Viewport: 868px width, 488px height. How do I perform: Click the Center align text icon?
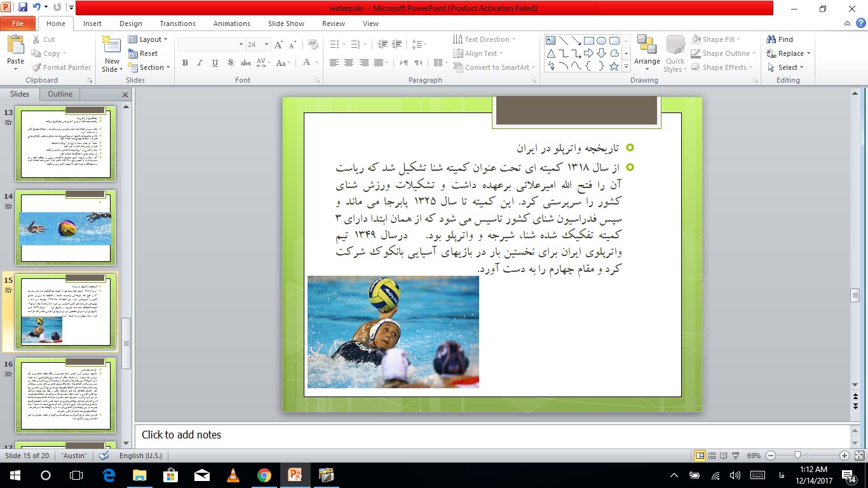point(349,63)
